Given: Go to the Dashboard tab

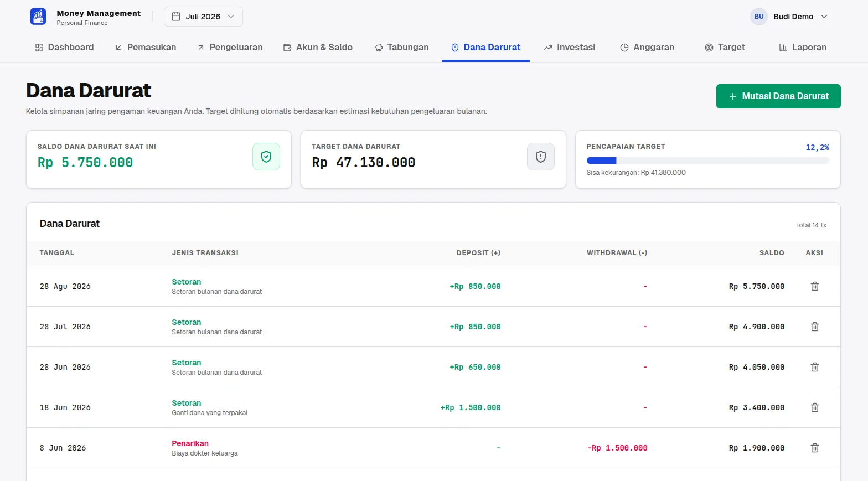Looking at the screenshot, I should [64, 48].
